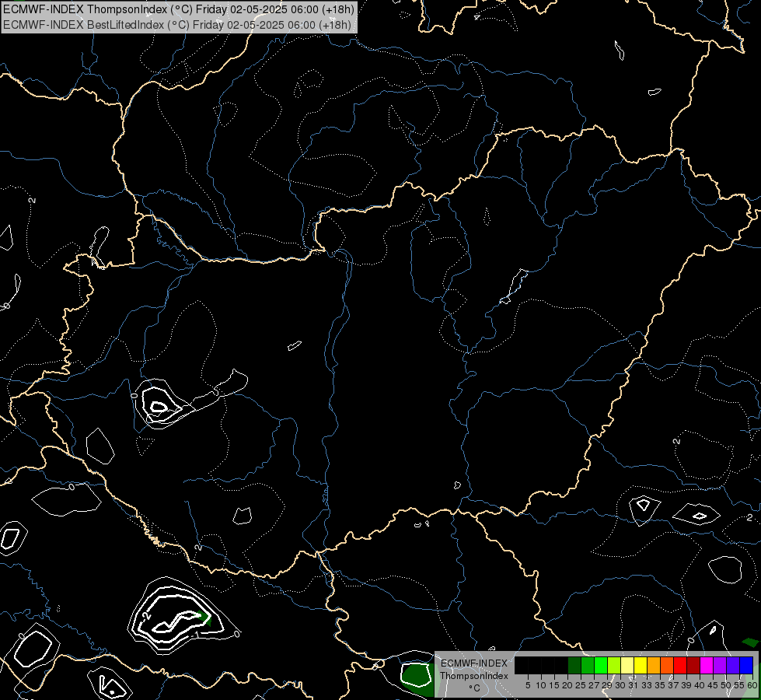Pick the blue 55–60 legend swatch
This screenshot has width=761, height=700.
pyautogui.click(x=746, y=665)
